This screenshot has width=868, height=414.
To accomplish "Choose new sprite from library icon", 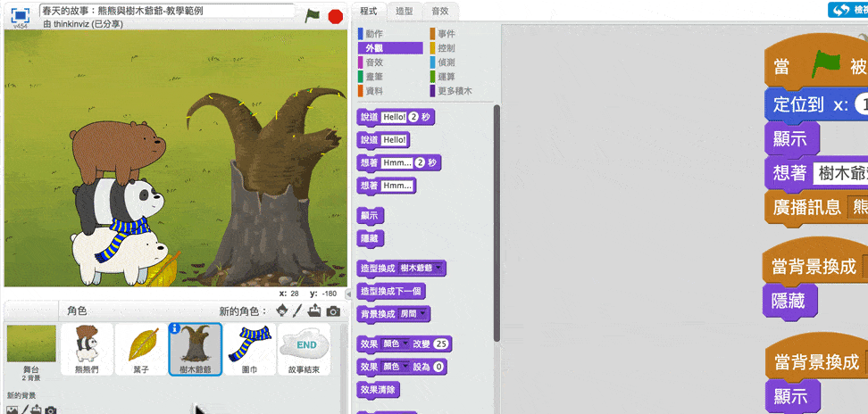I will (x=282, y=310).
